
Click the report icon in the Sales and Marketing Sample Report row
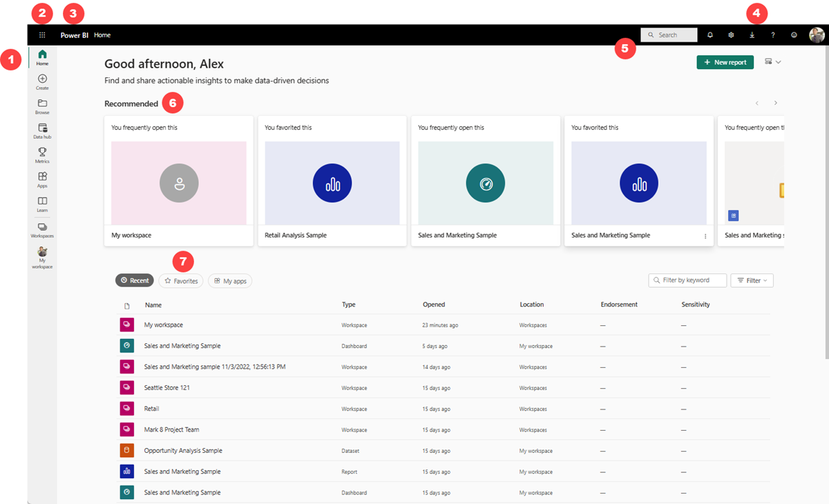coord(126,472)
